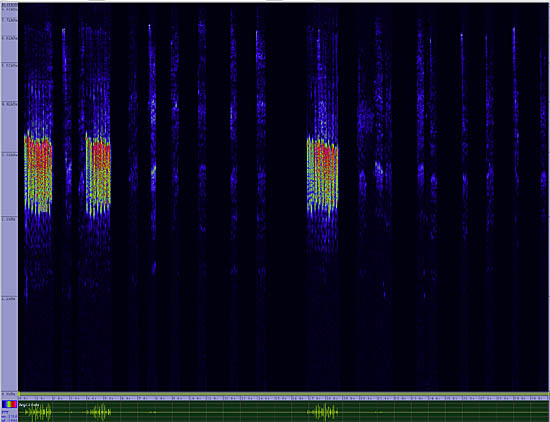
Task: Click the rainbow color scale swatch
Action: (9, 404)
